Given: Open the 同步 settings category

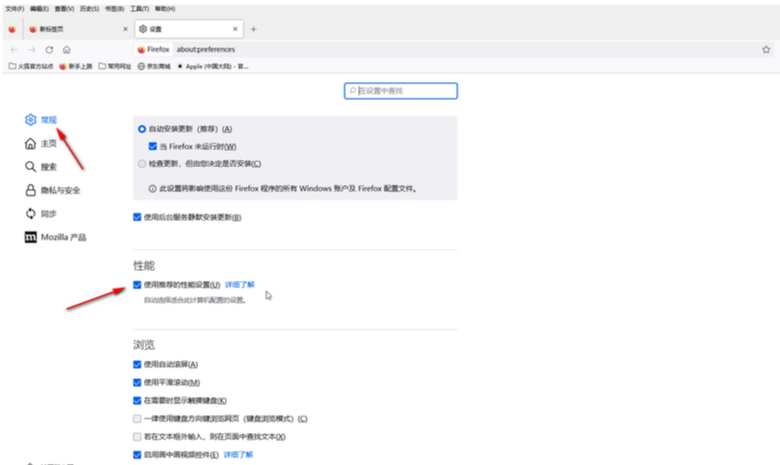Looking at the screenshot, I should click(x=41, y=214).
